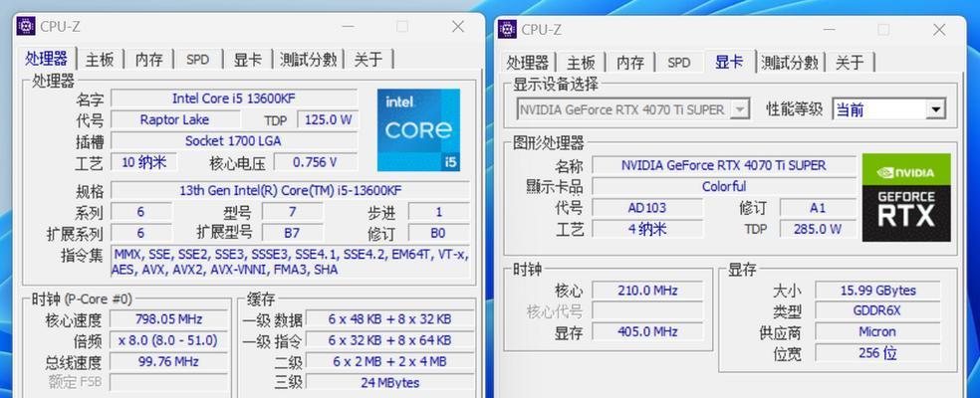Open 关于 tab in left window
The width and height of the screenshot is (980, 398).
click(x=368, y=60)
